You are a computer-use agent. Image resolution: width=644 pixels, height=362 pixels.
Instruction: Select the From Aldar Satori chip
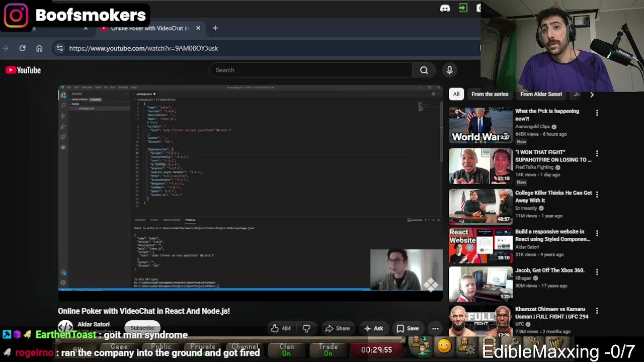[x=541, y=94]
